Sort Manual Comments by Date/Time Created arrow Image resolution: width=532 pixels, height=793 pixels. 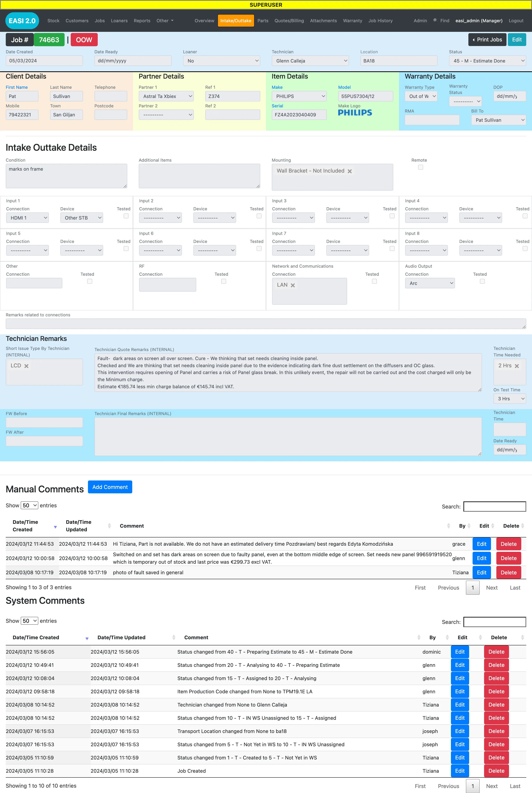pos(55,527)
